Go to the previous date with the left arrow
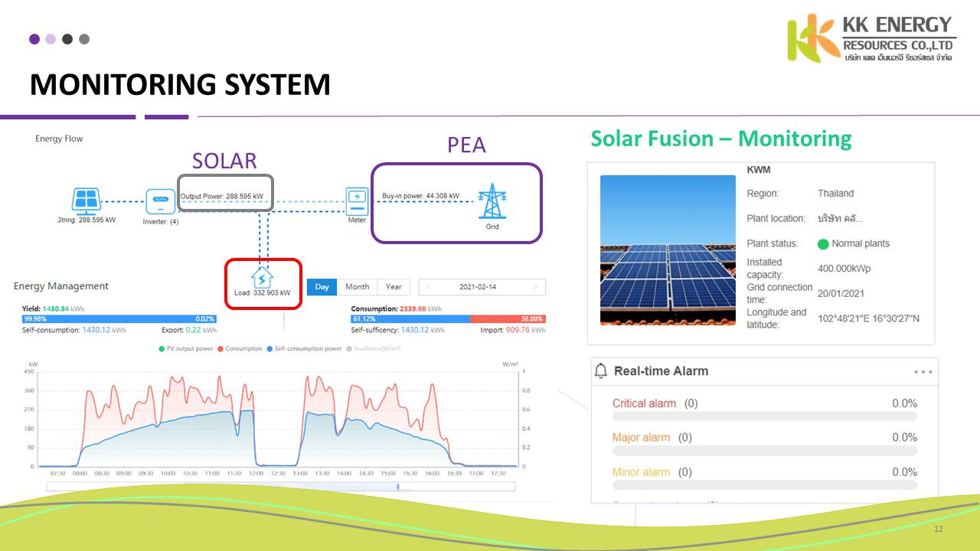 tap(429, 286)
